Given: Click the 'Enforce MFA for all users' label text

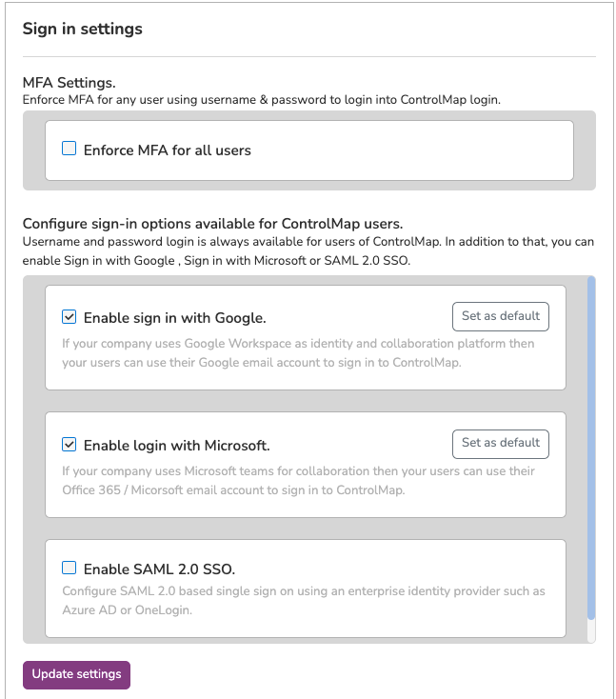Looking at the screenshot, I should point(168,150).
